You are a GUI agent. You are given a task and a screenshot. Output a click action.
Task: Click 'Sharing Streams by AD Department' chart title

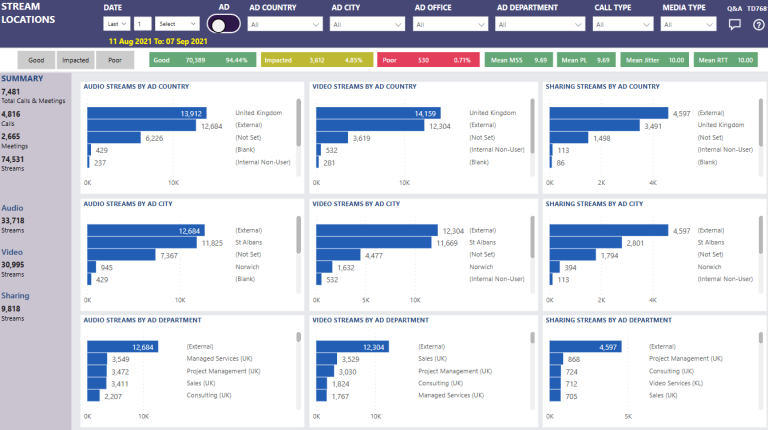[x=609, y=320]
